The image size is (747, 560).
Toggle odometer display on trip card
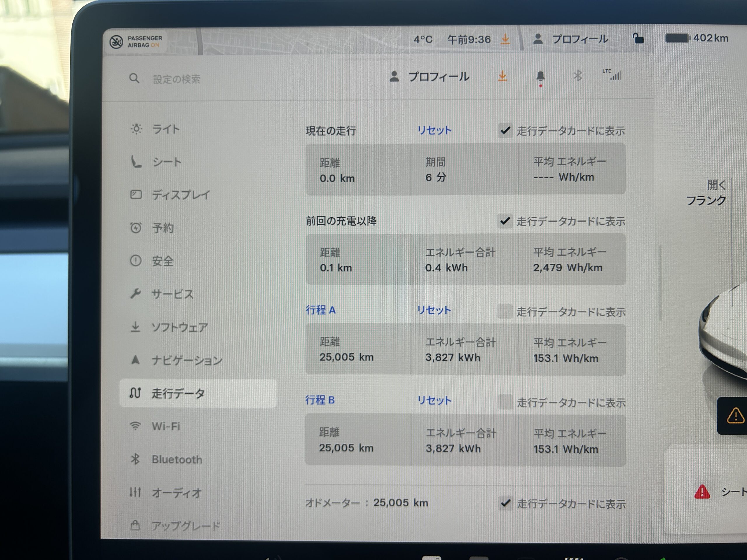click(x=505, y=503)
